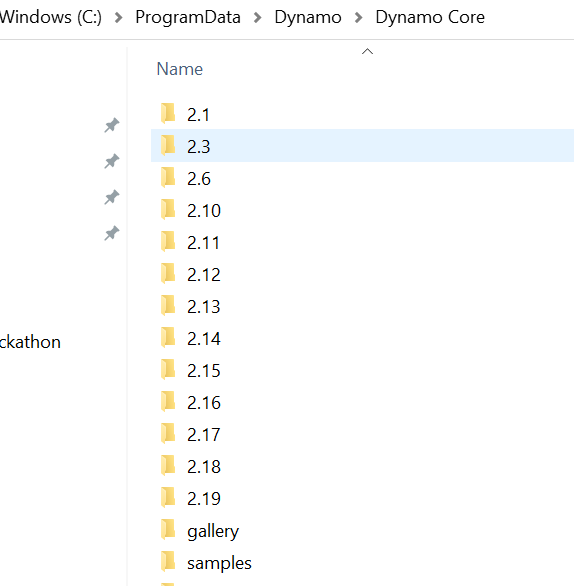Select the gallery folder name

pyautogui.click(x=213, y=532)
